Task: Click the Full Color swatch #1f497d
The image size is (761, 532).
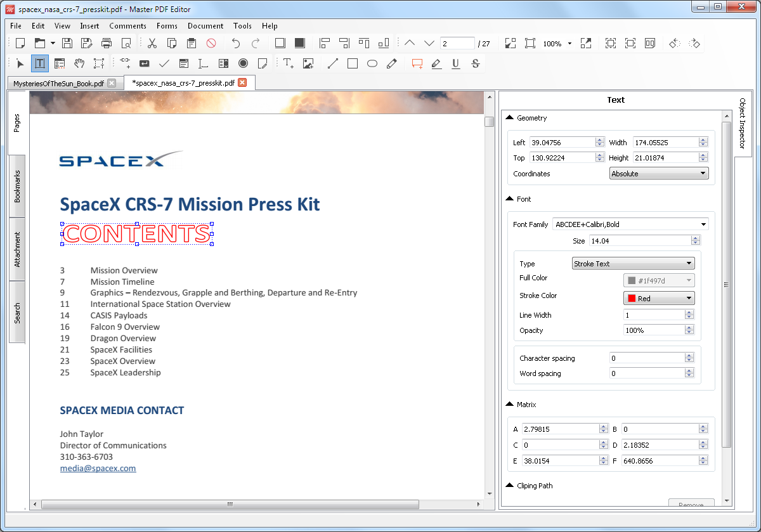Action: pos(659,280)
